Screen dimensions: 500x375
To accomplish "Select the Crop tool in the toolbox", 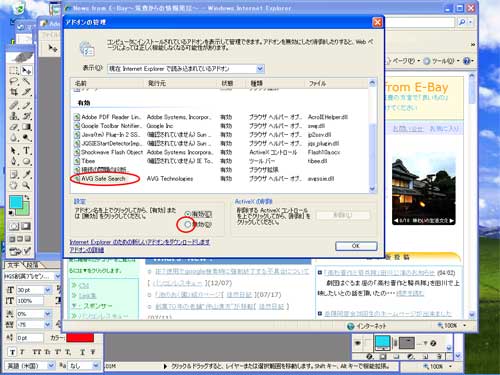I will [x=14, y=92].
